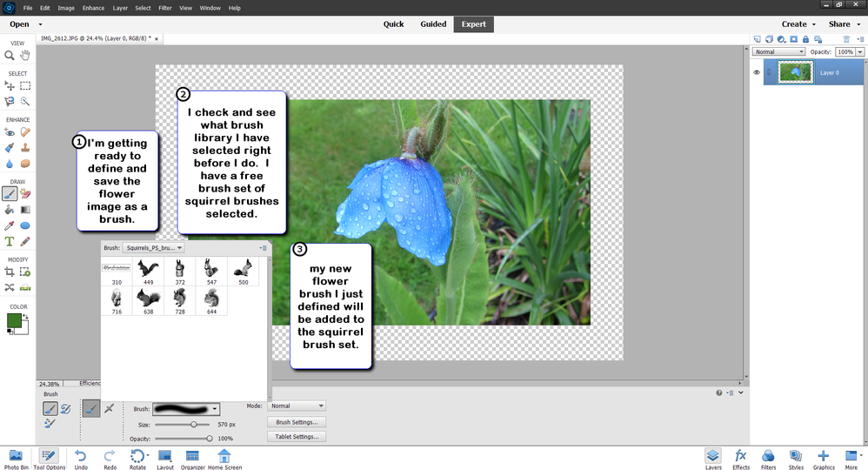Choose Brush mode in tool options
868x470 pixels.
(91, 408)
